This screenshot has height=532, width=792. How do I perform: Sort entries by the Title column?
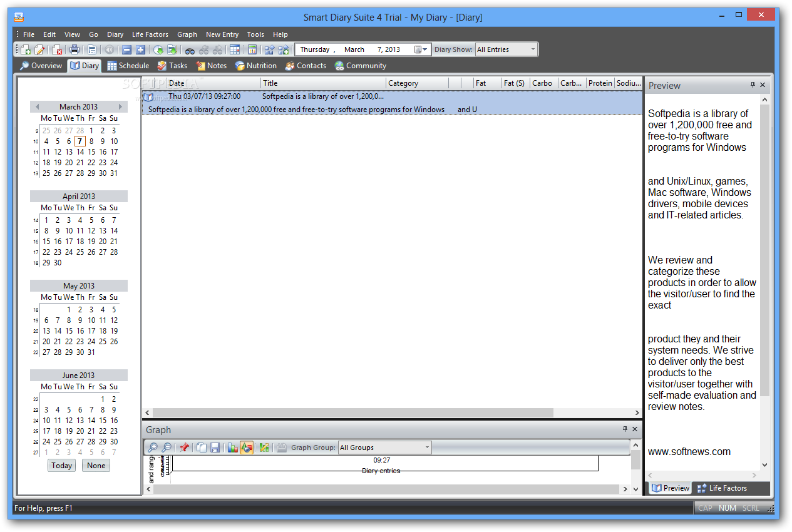point(323,83)
